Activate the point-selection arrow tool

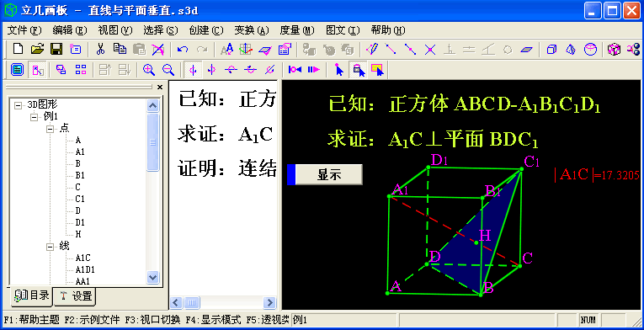coord(339,70)
